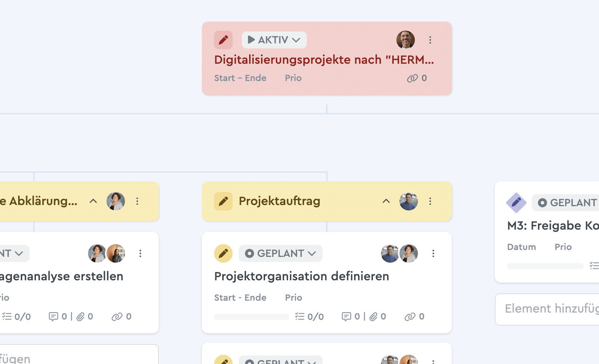Click round pencil icon on Projektorganisation definieren

(223, 253)
